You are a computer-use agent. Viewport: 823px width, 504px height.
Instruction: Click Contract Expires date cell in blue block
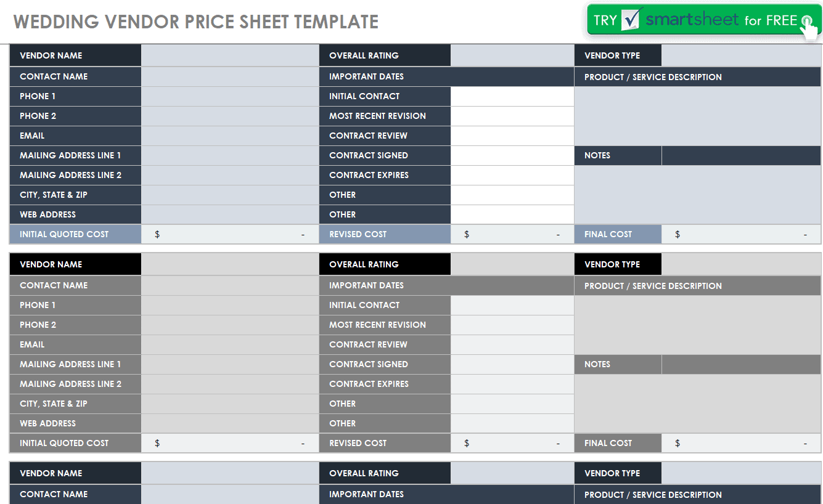tap(512, 175)
